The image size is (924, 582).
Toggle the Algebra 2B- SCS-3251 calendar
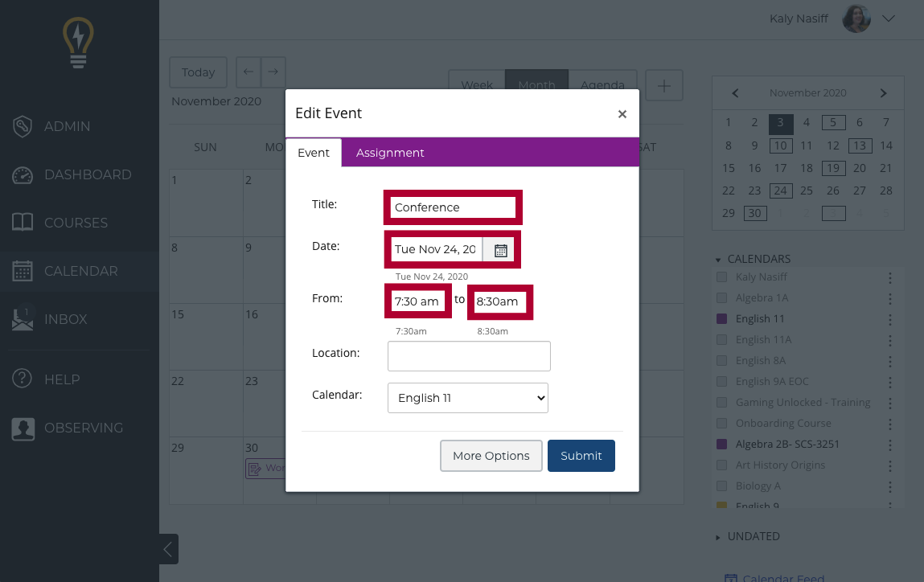tap(721, 445)
